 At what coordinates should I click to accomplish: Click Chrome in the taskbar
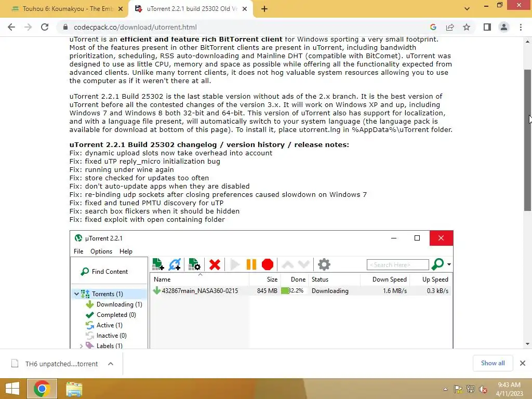tap(42, 389)
